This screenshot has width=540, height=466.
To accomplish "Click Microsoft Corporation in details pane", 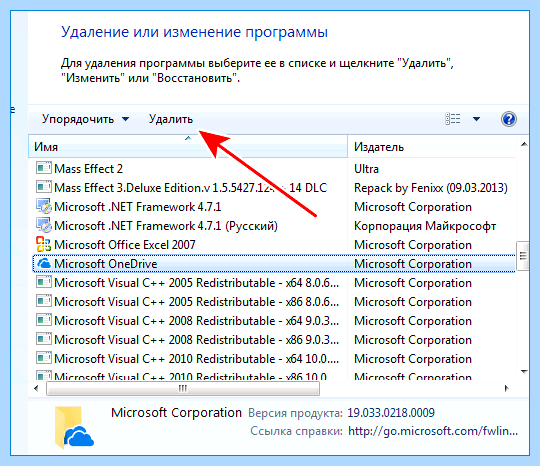I will pos(176,412).
